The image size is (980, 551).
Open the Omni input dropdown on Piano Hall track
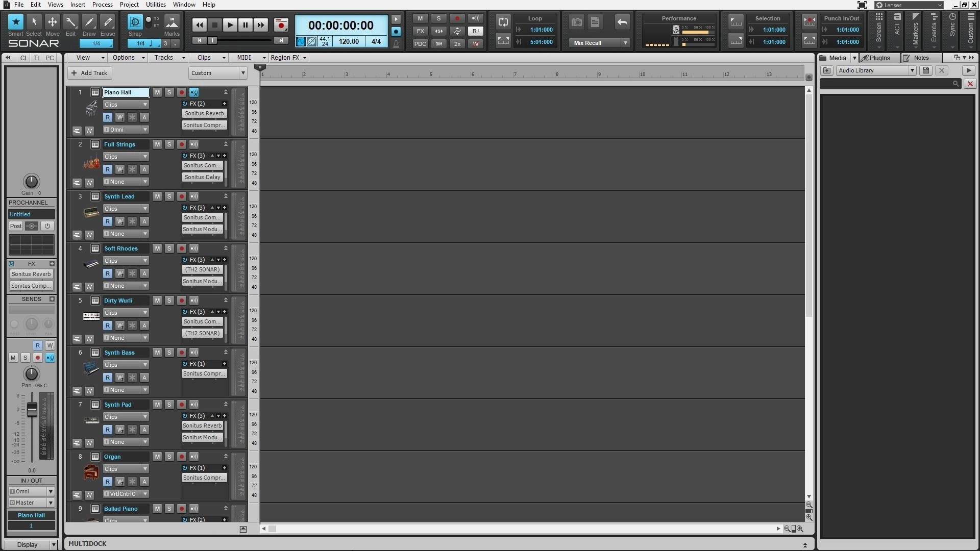pyautogui.click(x=126, y=130)
